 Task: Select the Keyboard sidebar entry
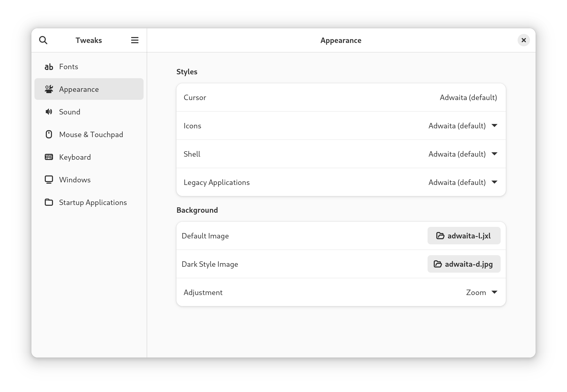(75, 157)
